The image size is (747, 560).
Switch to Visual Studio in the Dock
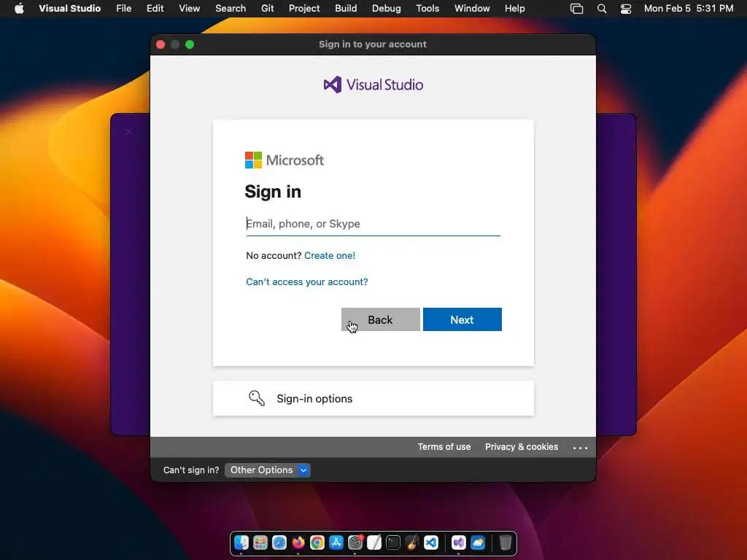coord(459,542)
